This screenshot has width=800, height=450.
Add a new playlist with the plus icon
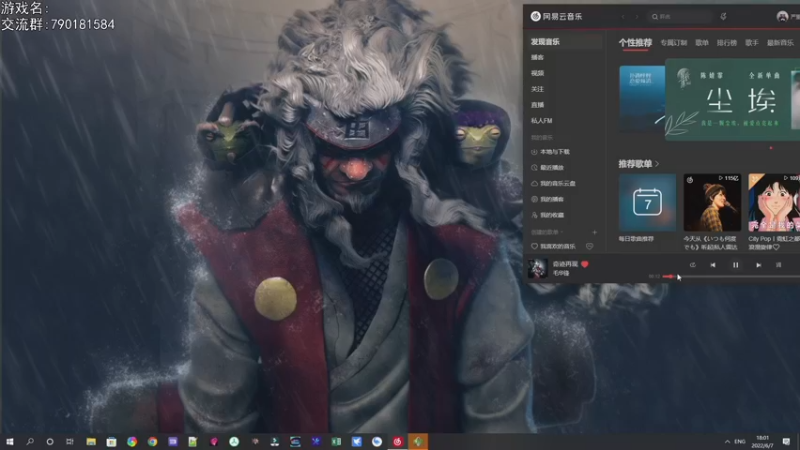pos(594,232)
